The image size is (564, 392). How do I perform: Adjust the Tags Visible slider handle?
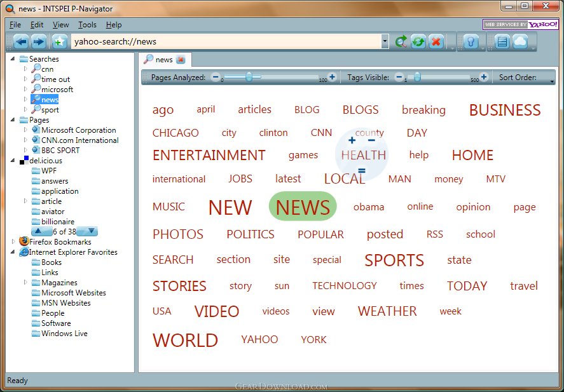417,76
